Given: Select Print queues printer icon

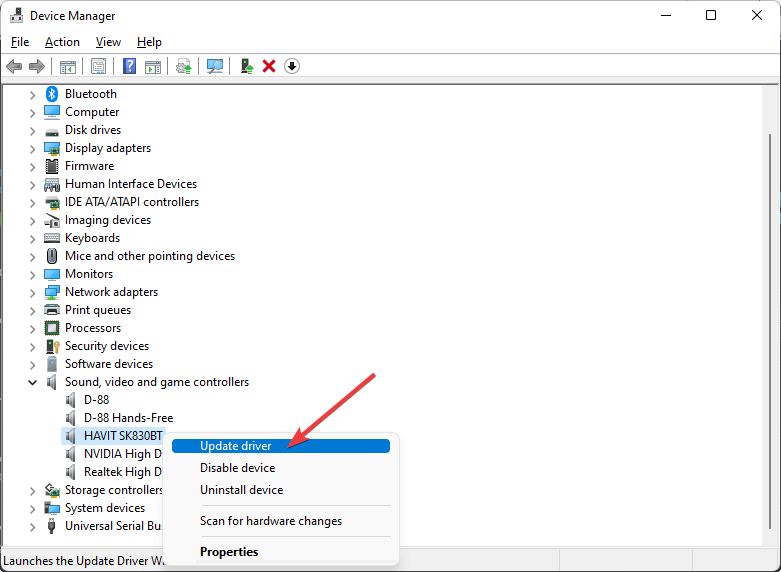Looking at the screenshot, I should (x=52, y=310).
